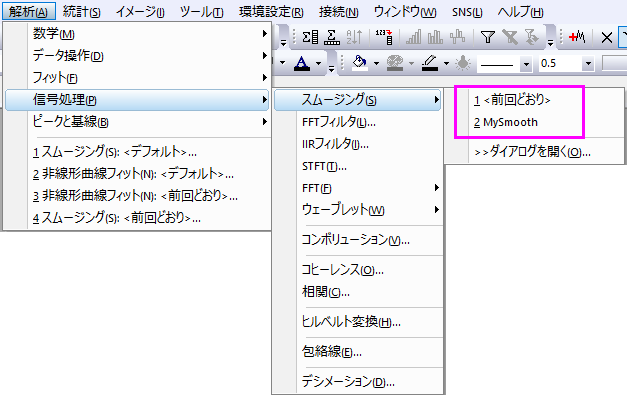The width and height of the screenshot is (627, 395).
Task: Click the Statistics on Rows icon
Action: tap(332, 37)
